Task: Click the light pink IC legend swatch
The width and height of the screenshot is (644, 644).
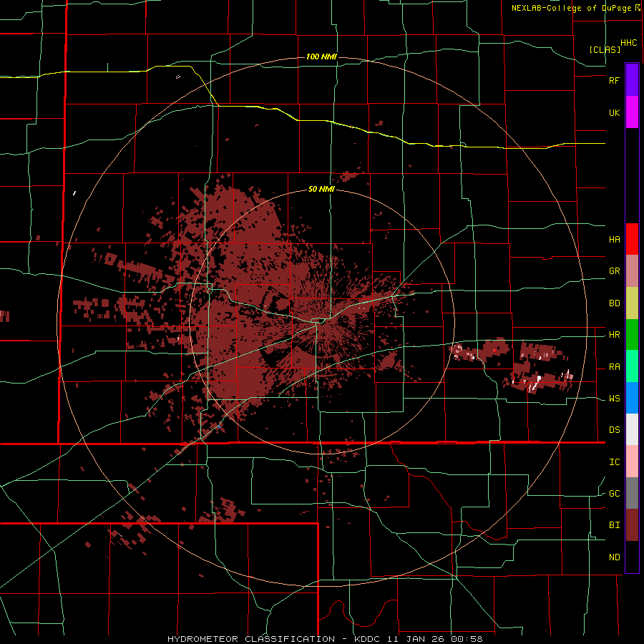Action: [x=632, y=462]
